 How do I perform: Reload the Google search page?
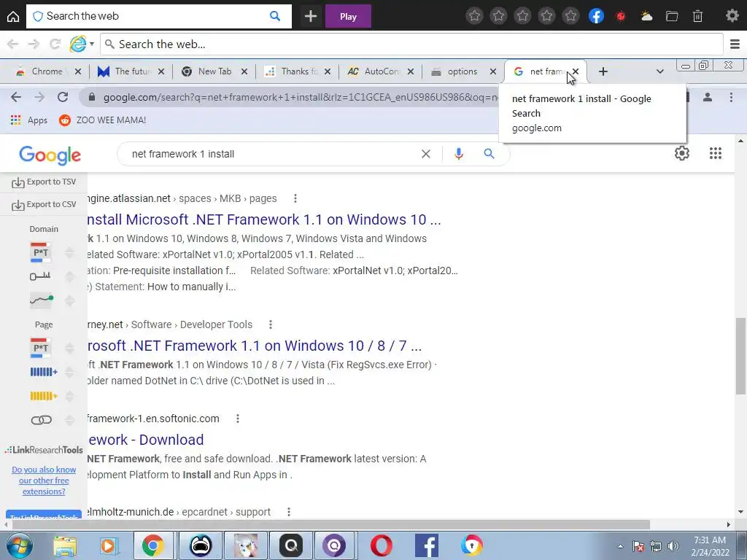click(63, 97)
